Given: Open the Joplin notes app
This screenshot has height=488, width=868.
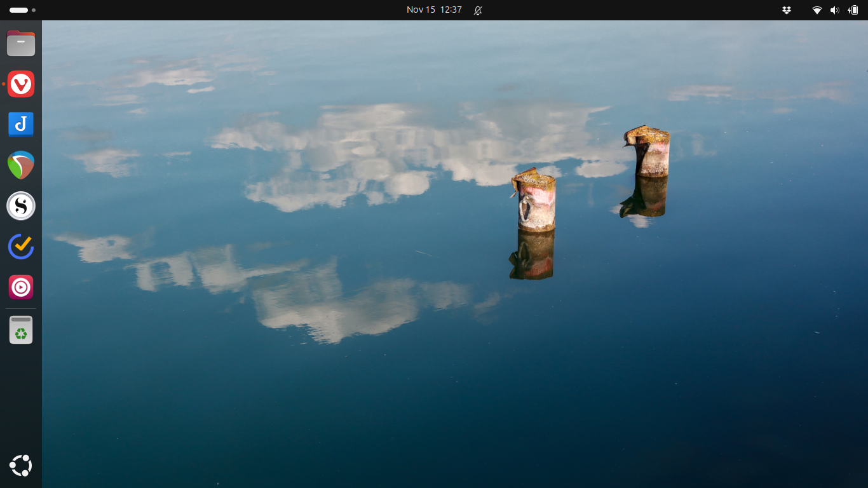Looking at the screenshot, I should (21, 125).
